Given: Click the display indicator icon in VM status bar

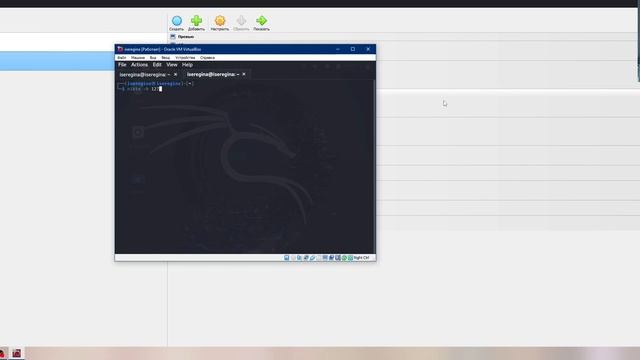Looking at the screenshot, I should [325, 258].
